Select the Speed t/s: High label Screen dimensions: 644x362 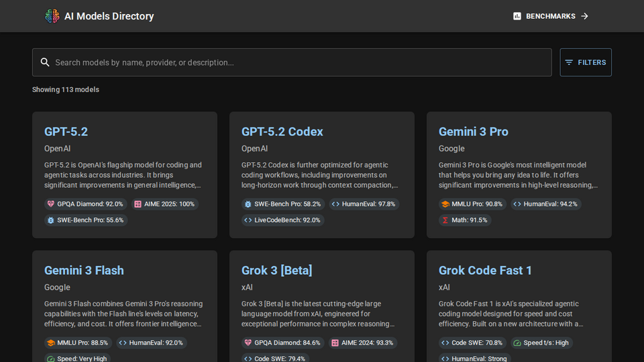click(x=546, y=343)
